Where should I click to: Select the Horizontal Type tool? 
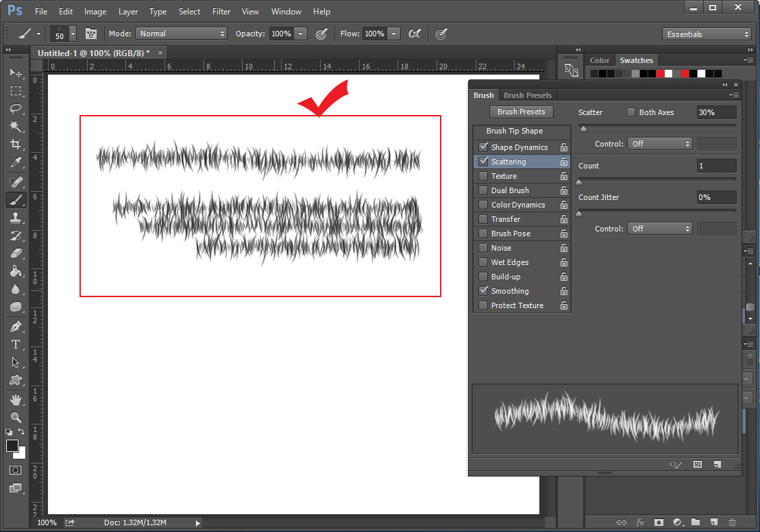[16, 344]
